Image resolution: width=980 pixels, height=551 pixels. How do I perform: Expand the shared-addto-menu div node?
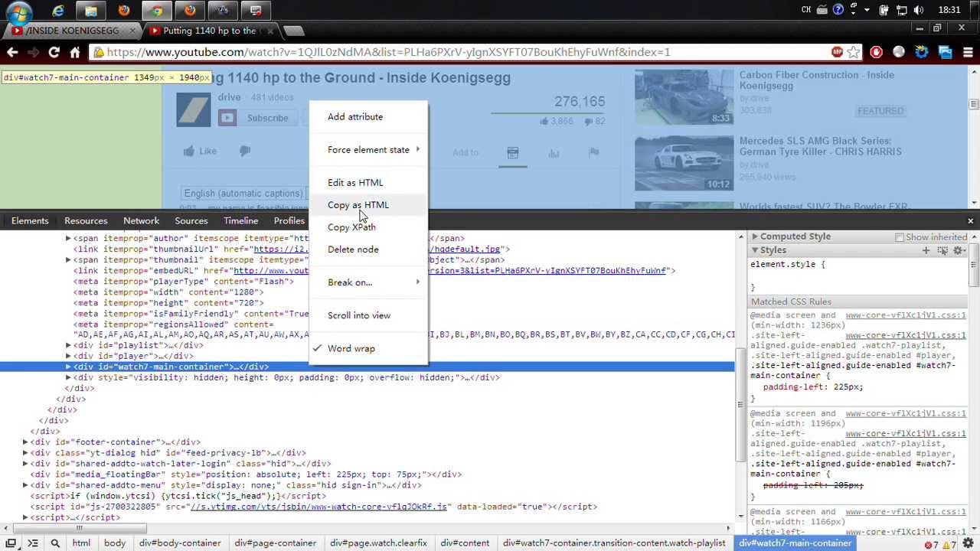(25, 484)
